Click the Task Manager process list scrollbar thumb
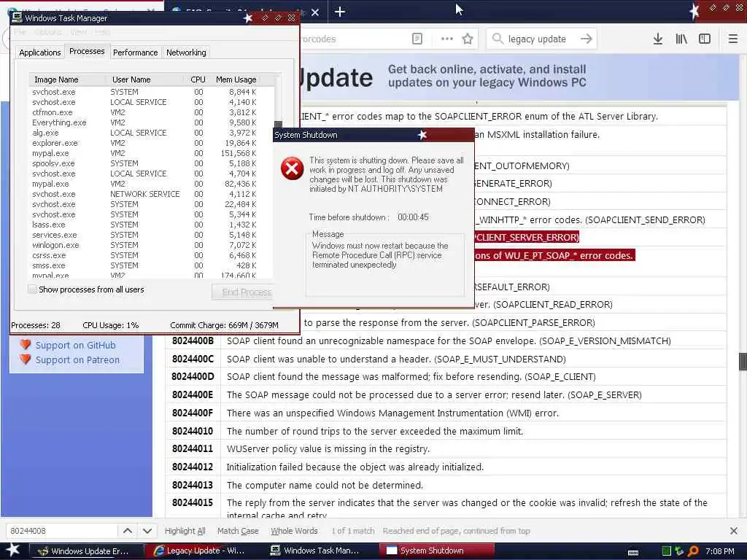This screenshot has width=747, height=560. click(x=278, y=125)
